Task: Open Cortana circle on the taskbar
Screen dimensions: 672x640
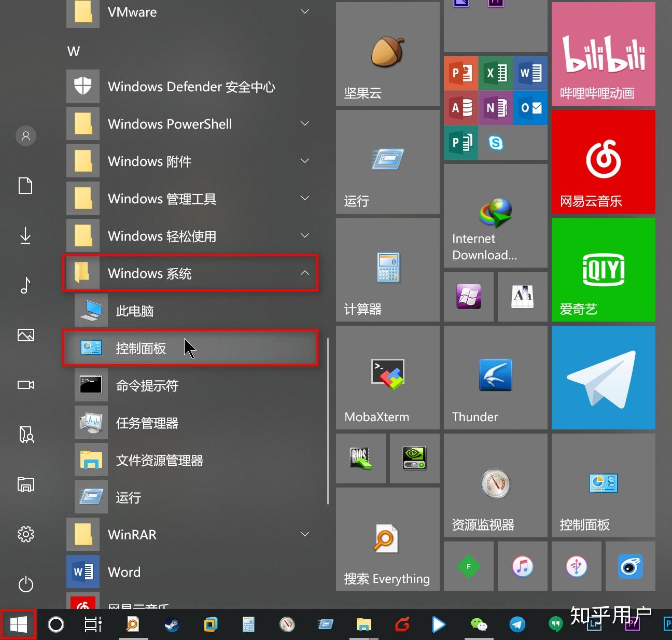Action: click(x=56, y=624)
